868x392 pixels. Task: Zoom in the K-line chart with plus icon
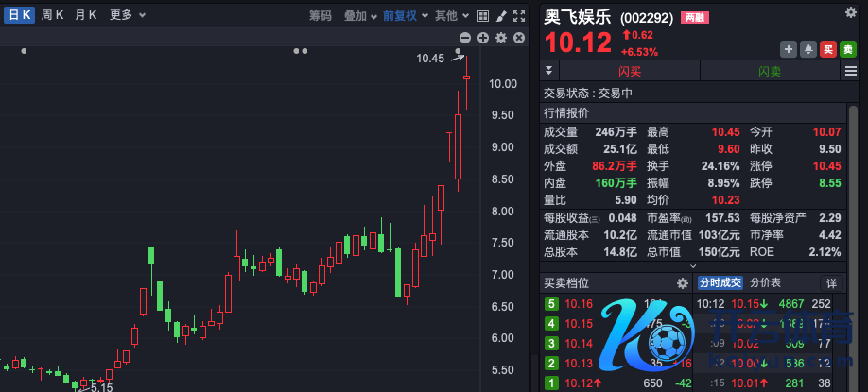point(483,38)
